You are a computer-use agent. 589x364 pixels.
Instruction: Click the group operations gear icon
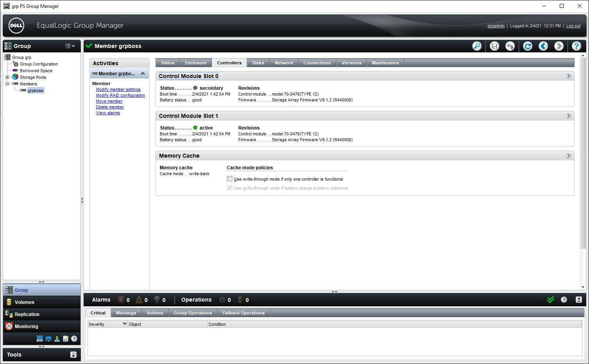click(x=222, y=300)
